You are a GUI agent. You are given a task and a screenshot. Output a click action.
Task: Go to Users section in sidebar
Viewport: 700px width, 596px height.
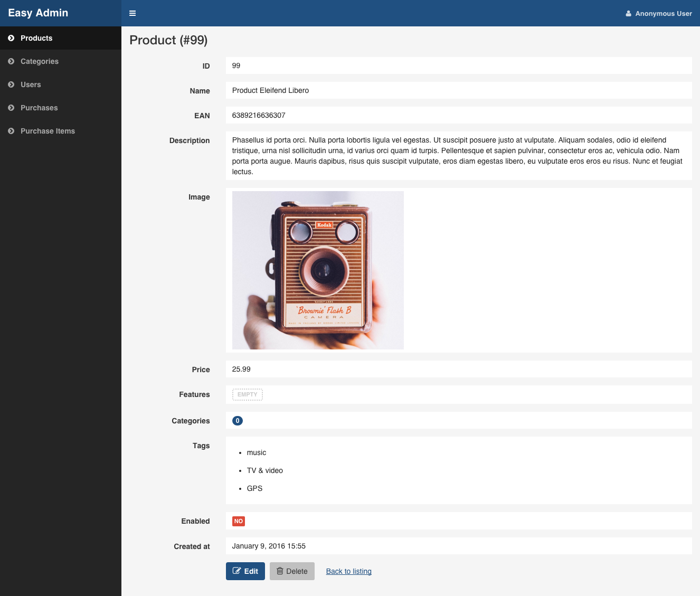31,84
